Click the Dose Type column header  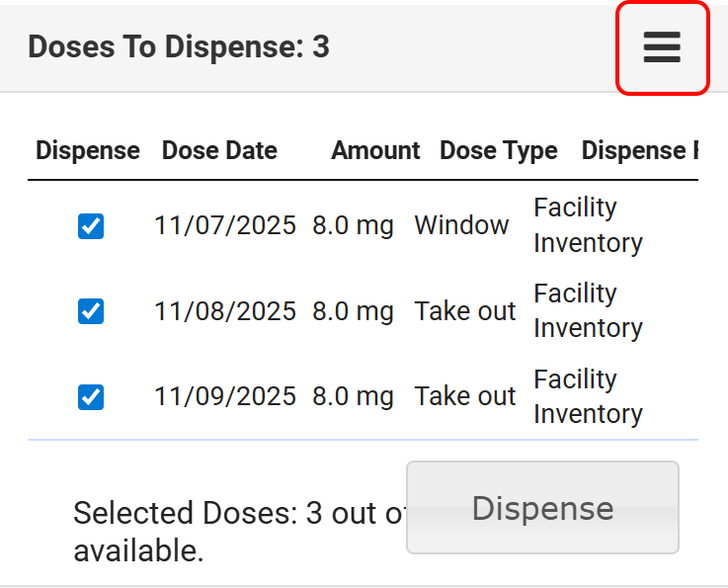(498, 151)
